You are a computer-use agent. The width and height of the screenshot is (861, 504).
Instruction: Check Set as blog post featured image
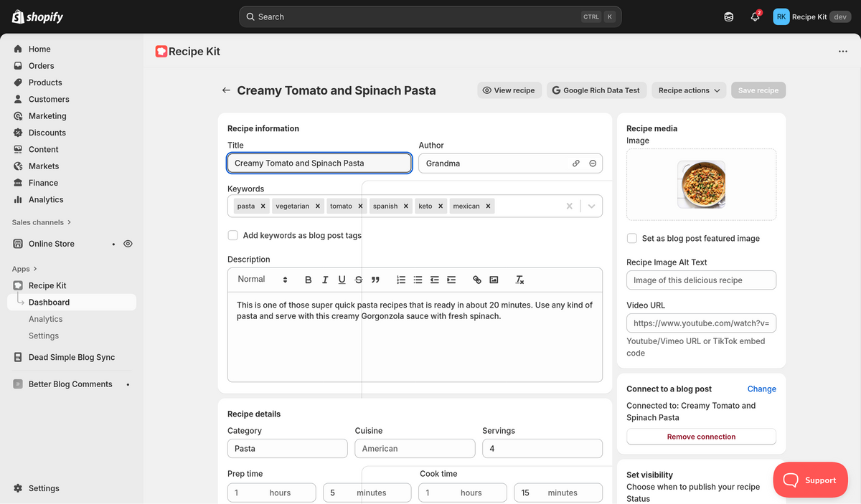pyautogui.click(x=632, y=238)
